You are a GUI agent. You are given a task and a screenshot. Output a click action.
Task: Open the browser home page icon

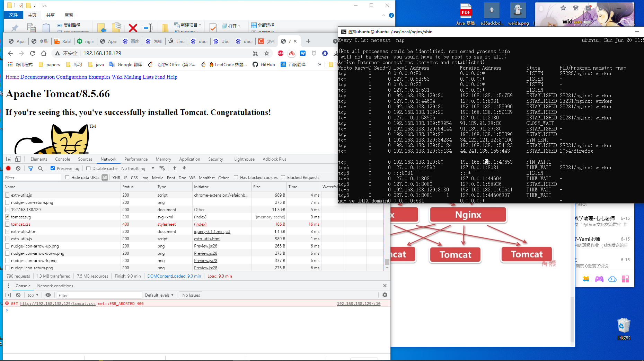[x=44, y=53]
